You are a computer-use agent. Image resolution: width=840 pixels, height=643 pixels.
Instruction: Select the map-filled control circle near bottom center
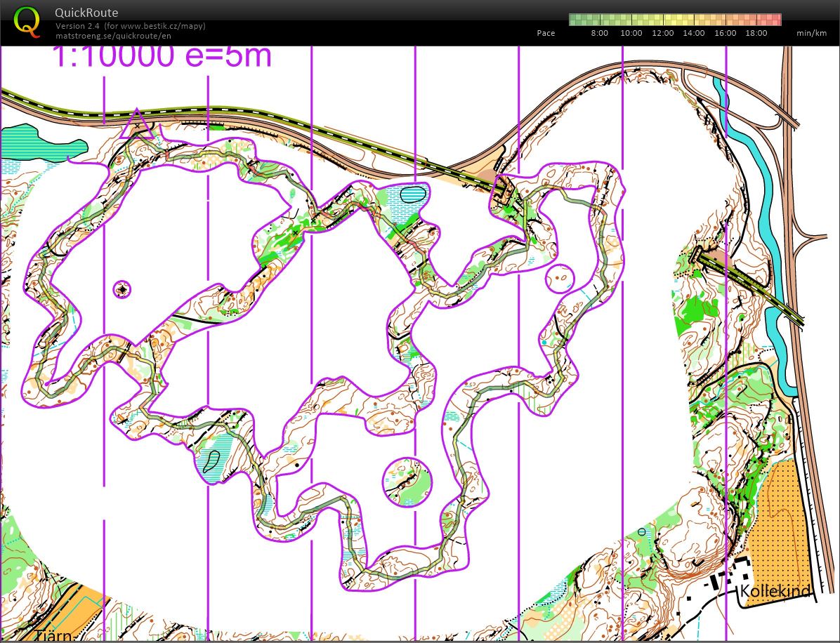407,482
